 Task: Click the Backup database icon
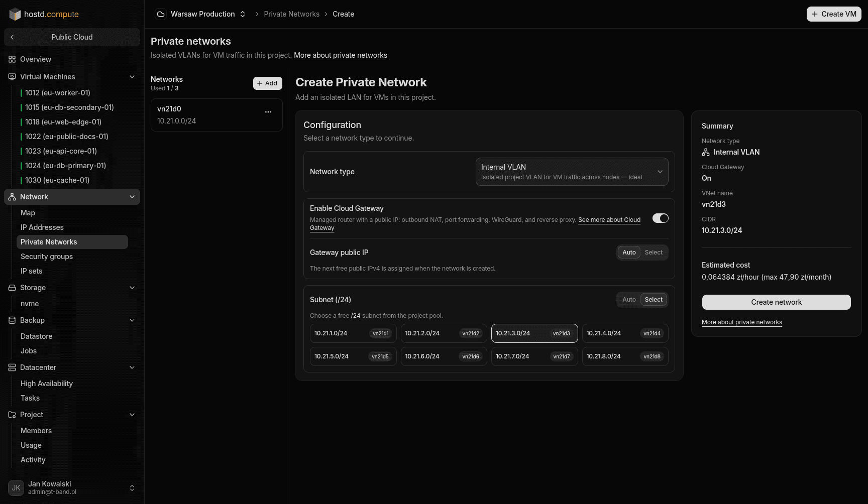12,320
